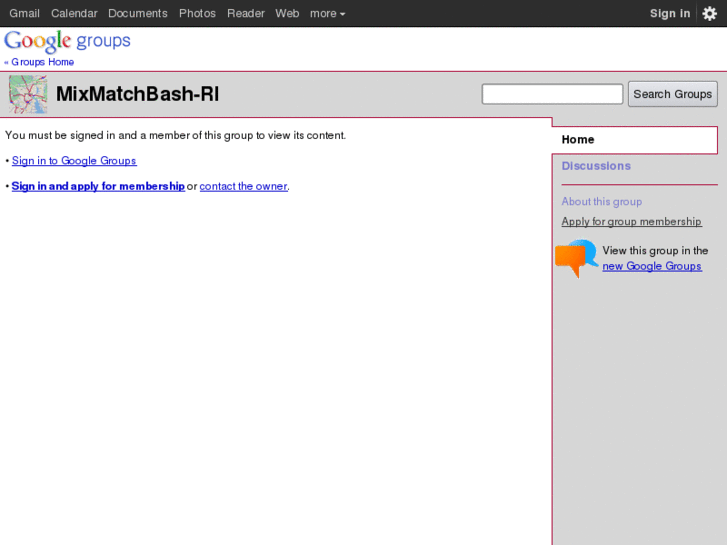The height and width of the screenshot is (545, 727).
Task: Open About this group link
Action: pyautogui.click(x=602, y=202)
